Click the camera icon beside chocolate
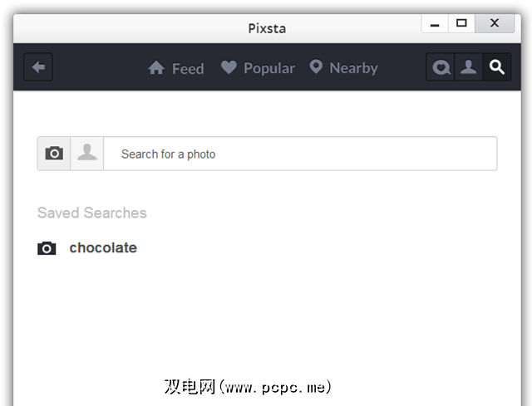The width and height of the screenshot is (532, 406). [47, 248]
